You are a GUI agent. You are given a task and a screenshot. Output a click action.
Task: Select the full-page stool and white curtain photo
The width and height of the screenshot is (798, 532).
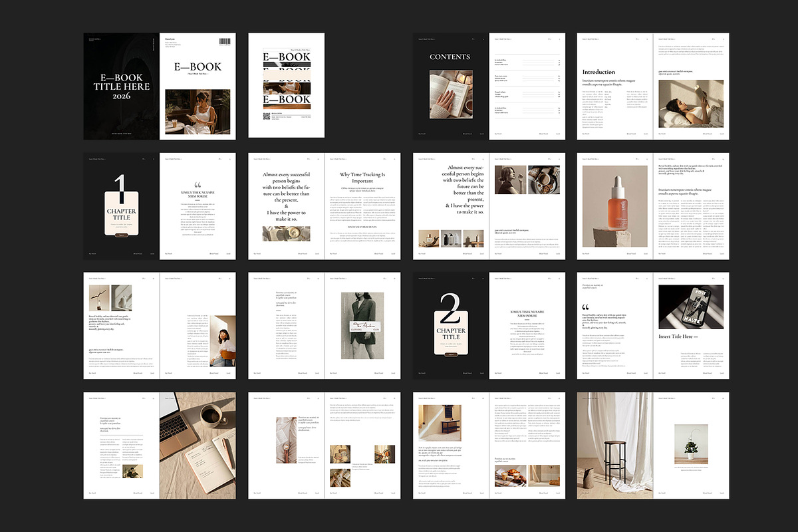coord(616,446)
